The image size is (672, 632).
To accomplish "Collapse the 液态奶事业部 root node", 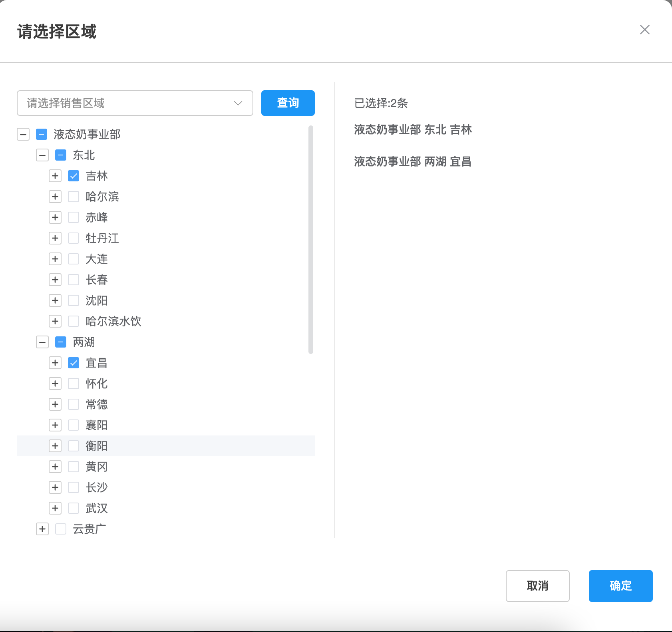I will tap(23, 134).
